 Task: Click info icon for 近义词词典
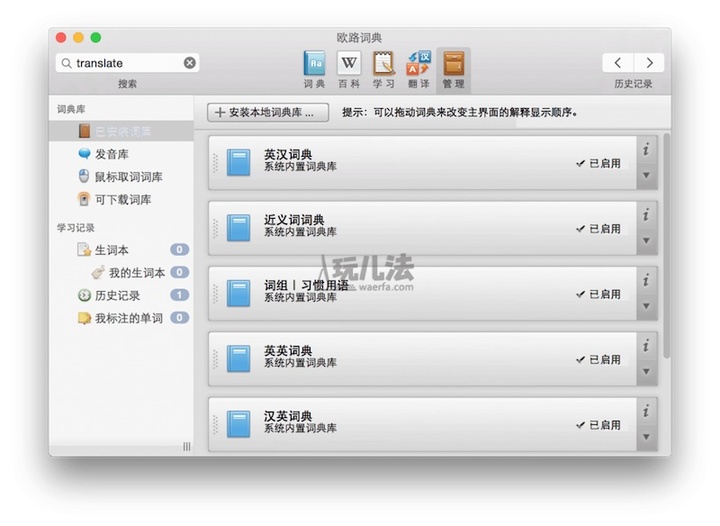coord(646,215)
